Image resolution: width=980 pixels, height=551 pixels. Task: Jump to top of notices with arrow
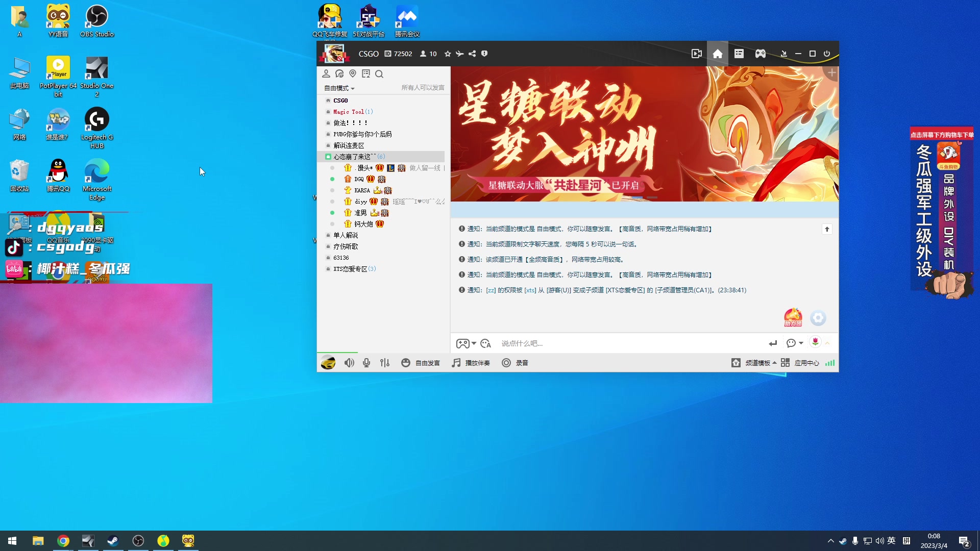[x=827, y=229]
